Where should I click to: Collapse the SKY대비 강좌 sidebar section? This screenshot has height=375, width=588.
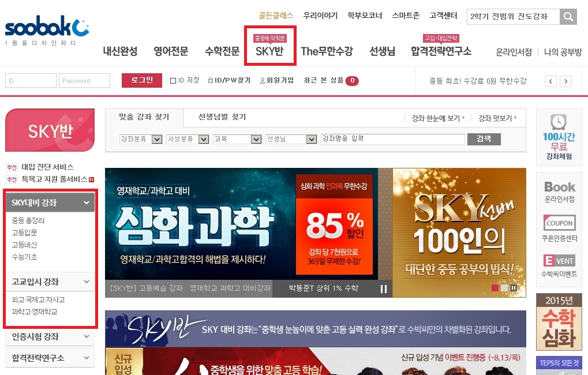[86, 203]
